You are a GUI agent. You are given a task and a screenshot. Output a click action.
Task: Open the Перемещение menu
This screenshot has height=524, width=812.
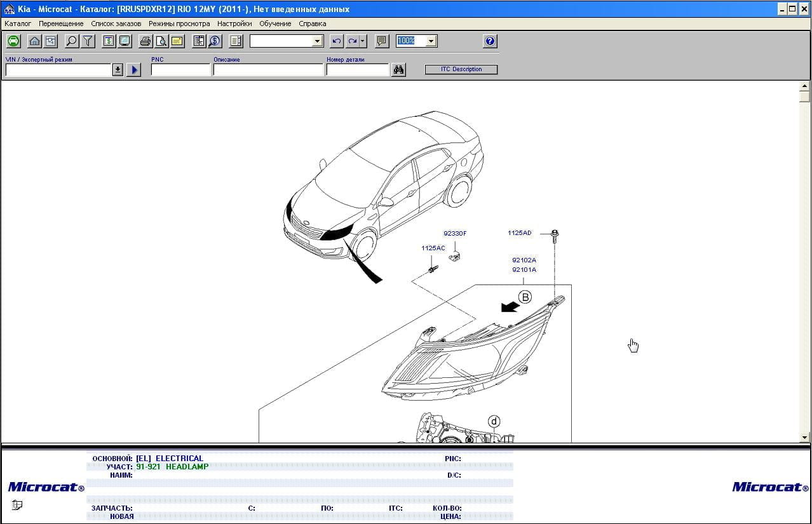pos(61,24)
